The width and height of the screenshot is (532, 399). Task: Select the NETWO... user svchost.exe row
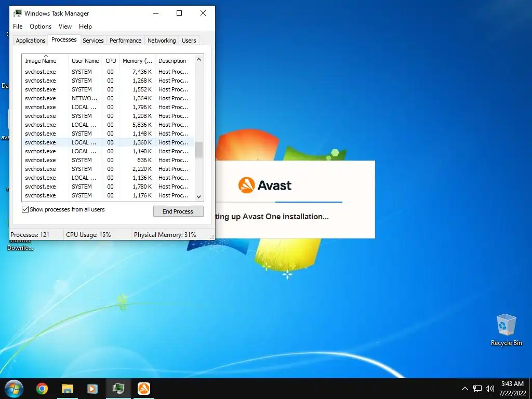click(108, 98)
